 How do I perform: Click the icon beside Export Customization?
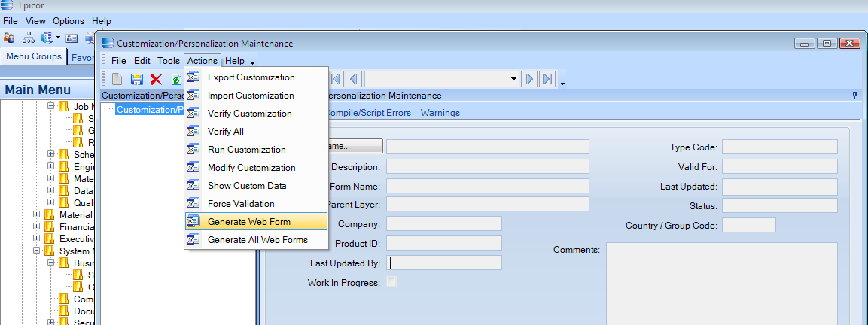click(193, 77)
